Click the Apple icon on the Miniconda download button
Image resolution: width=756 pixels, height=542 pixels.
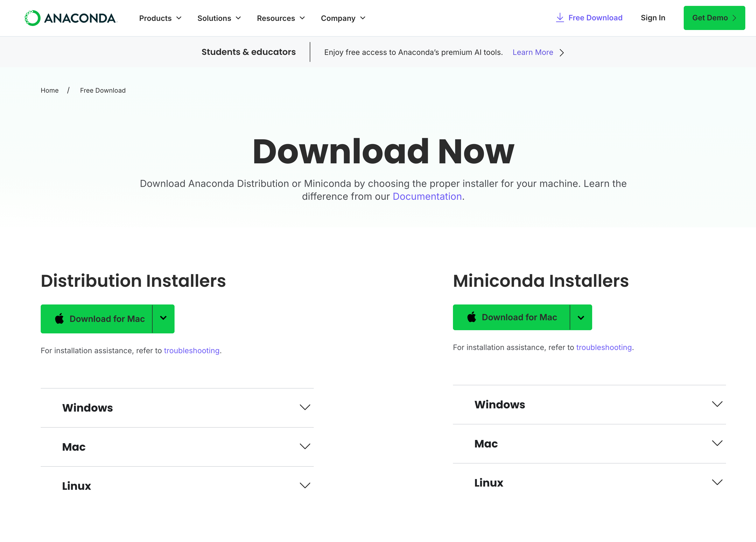pos(472,317)
